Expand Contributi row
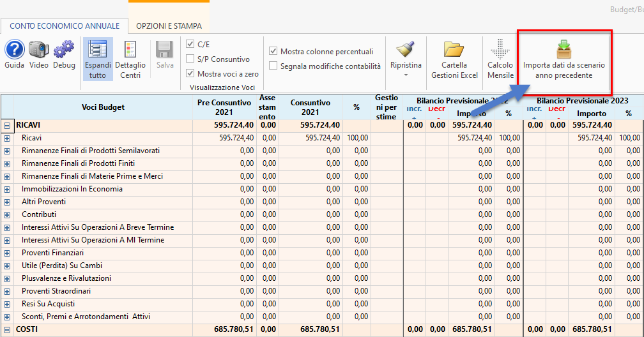The width and height of the screenshot is (644, 337). click(x=7, y=214)
